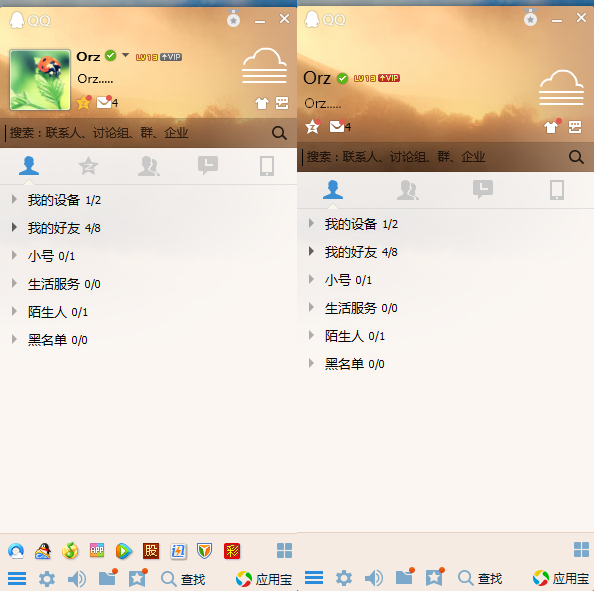Open the yellow-green swirl app icon in left window
Screen dimensions: 596x591
pos(70,551)
